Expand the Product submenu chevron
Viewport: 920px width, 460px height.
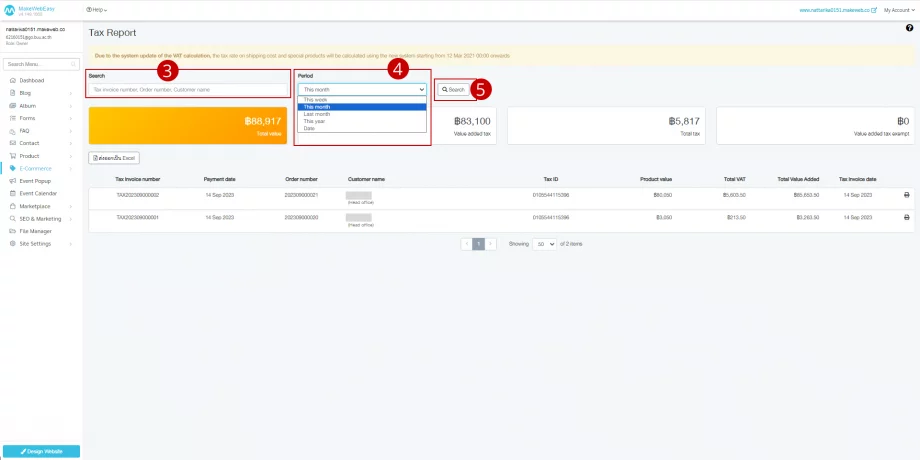coord(70,156)
